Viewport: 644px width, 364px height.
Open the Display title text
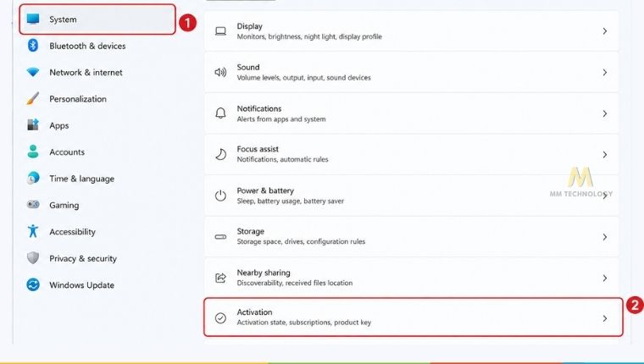tap(249, 26)
